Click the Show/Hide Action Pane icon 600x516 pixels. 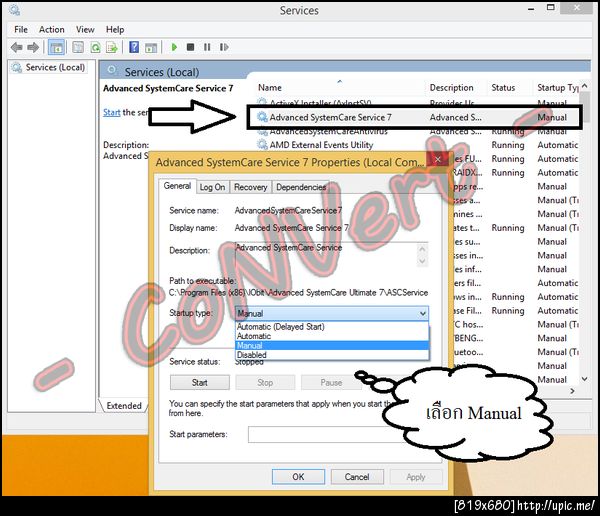click(151, 48)
